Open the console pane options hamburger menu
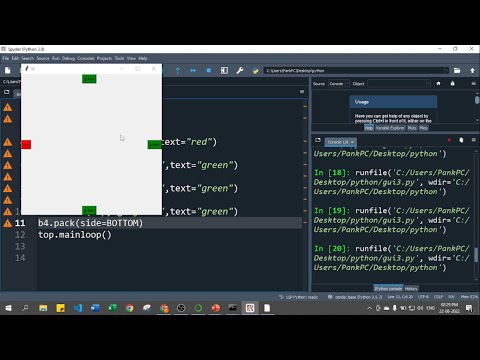The image size is (480, 360). 473,140
